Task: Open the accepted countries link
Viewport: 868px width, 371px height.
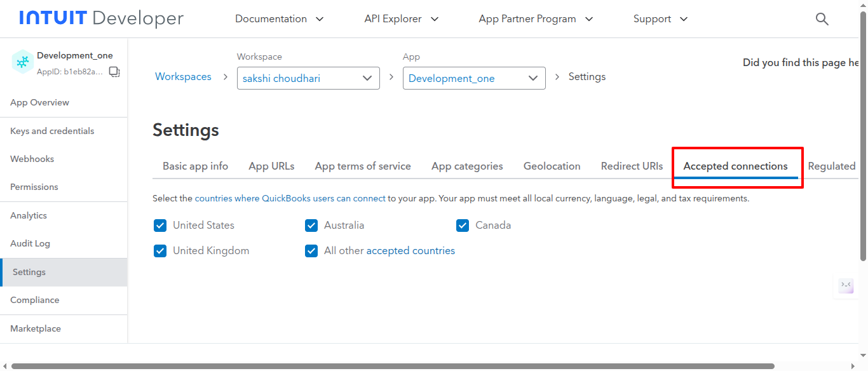Action: [410, 251]
